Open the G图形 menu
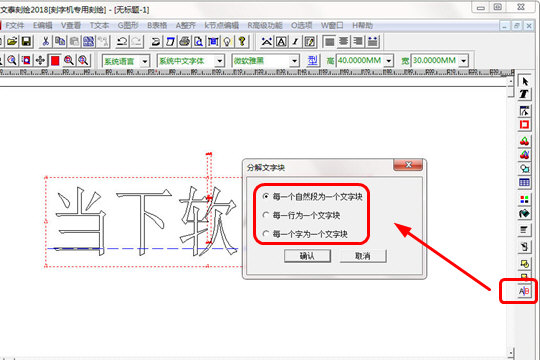Viewport: 540px width, 360px height. point(128,25)
